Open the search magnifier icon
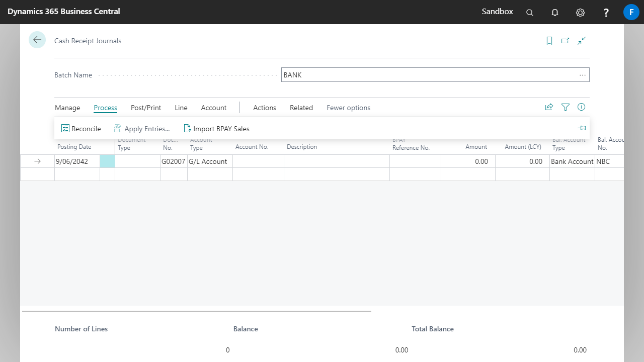Viewport: 644px width, 362px height. point(529,13)
